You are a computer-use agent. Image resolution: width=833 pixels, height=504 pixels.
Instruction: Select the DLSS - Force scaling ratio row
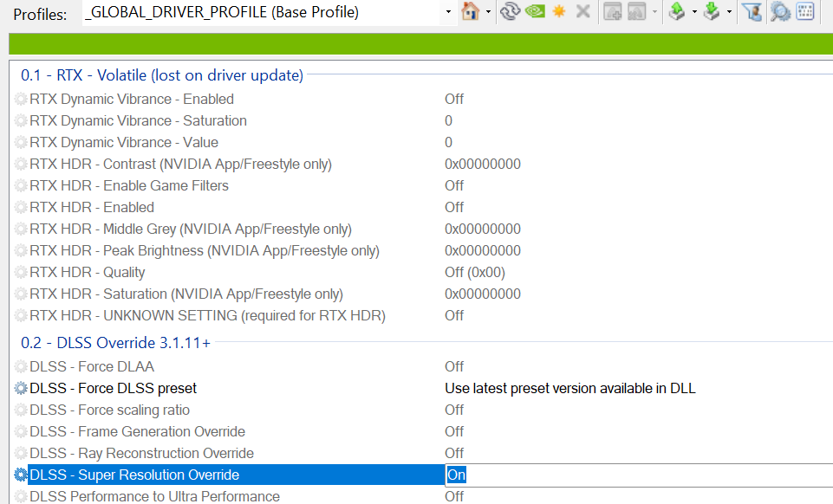(x=109, y=410)
